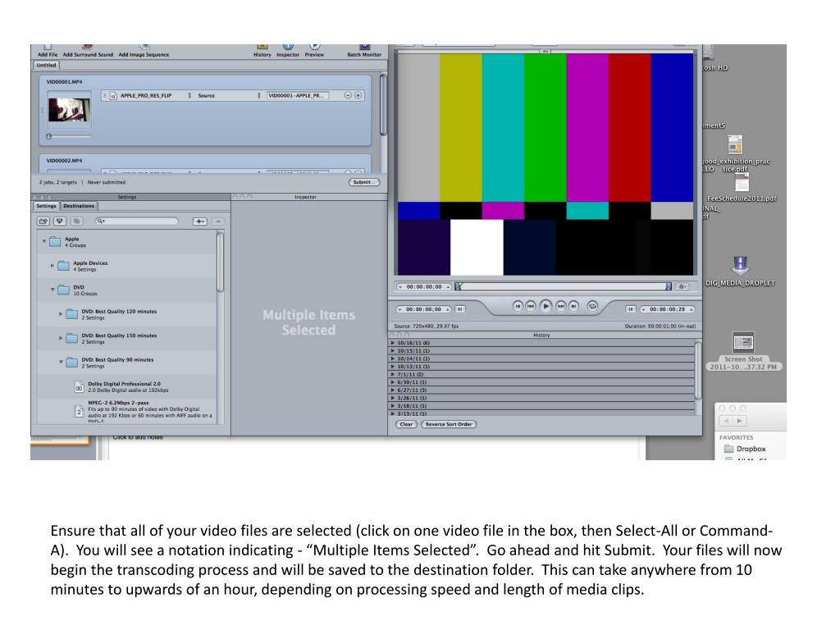Click the out-point marker on preview timeline

pyautogui.click(x=668, y=286)
